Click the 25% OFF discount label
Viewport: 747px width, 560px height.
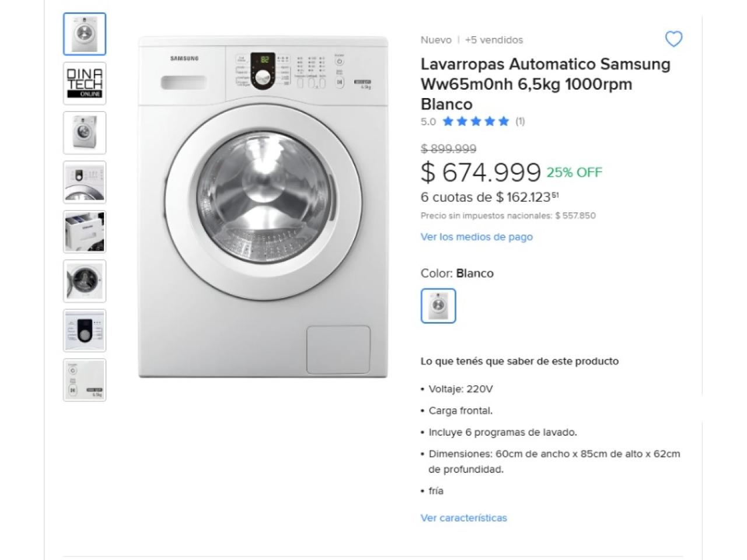click(574, 172)
